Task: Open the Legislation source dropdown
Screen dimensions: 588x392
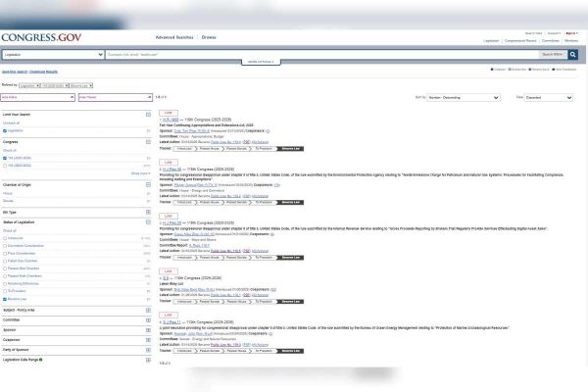Action: (53, 55)
